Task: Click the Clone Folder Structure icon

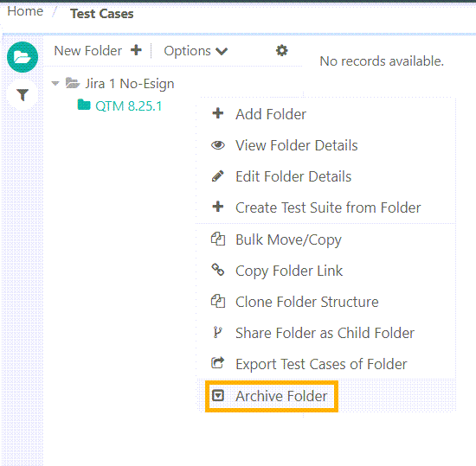Action: tap(218, 302)
